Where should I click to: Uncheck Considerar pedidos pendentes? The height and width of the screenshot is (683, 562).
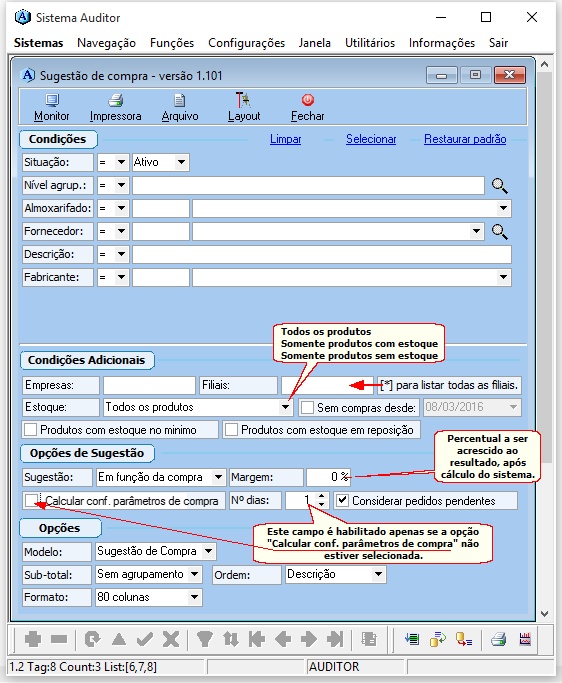pyautogui.click(x=342, y=500)
